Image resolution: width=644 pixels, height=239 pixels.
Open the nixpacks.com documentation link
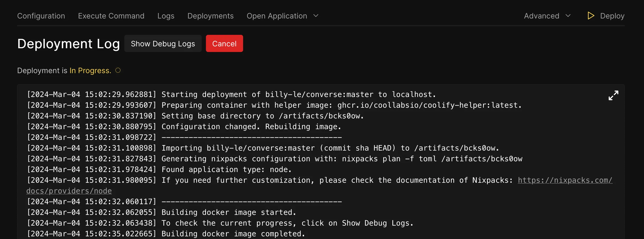[565, 180]
